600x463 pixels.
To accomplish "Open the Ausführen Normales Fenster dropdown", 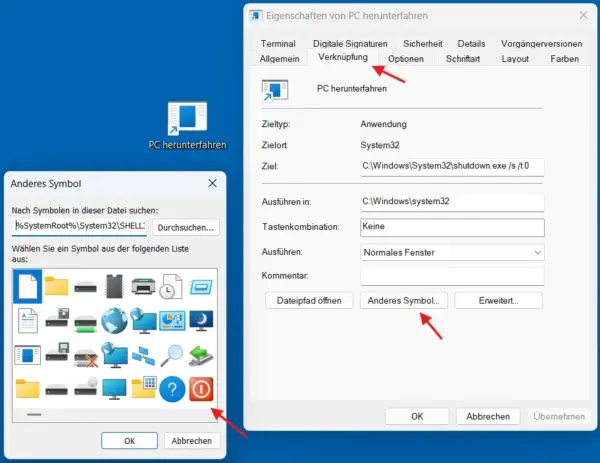I will click(x=452, y=253).
